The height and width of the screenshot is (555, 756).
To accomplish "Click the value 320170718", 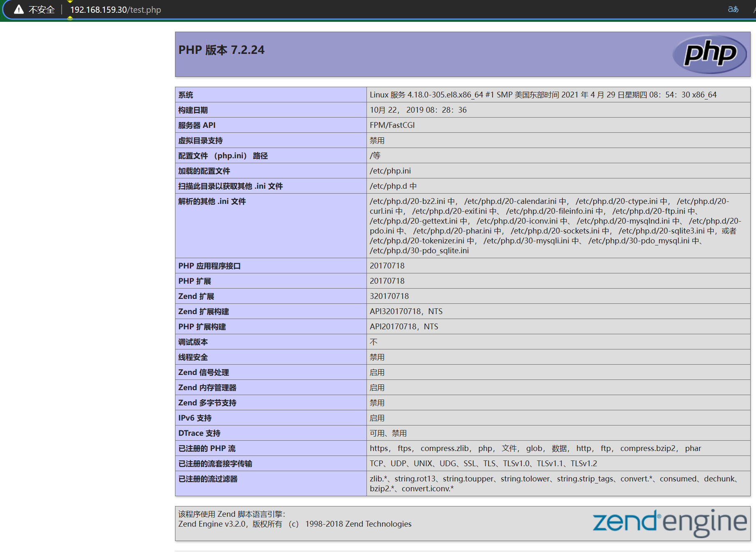I will coord(390,296).
